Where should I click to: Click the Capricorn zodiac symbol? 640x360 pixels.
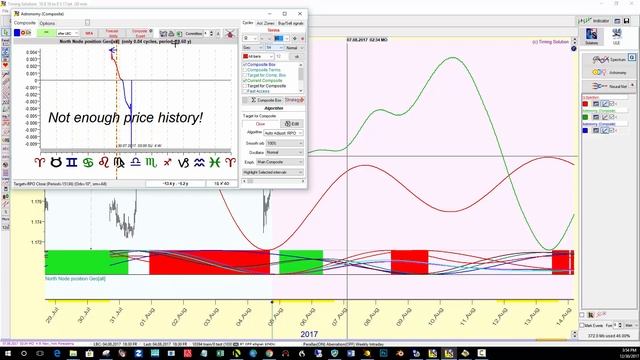183,162
